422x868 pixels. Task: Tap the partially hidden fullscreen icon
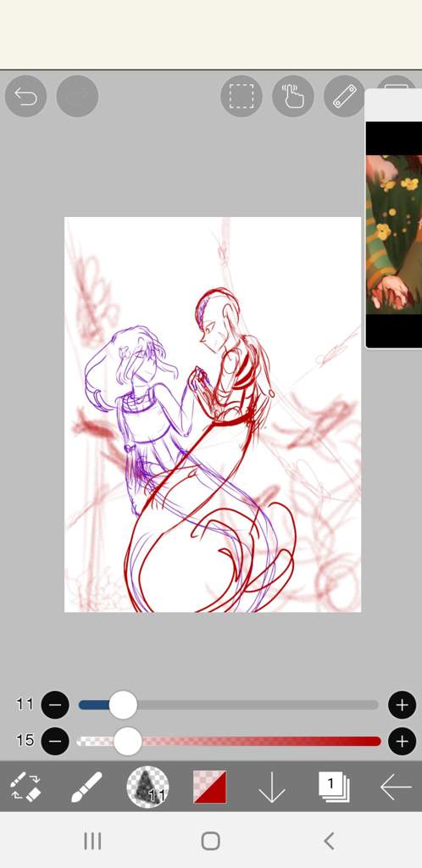396,82
